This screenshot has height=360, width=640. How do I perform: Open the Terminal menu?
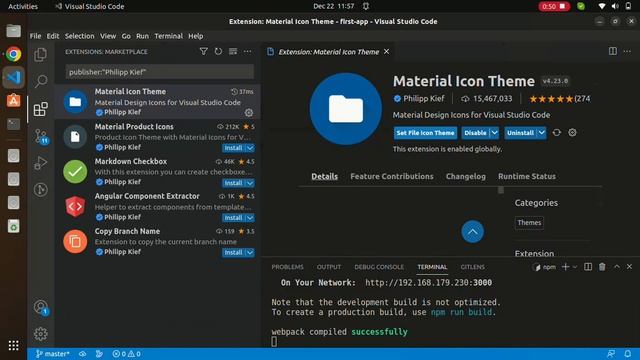click(x=169, y=36)
